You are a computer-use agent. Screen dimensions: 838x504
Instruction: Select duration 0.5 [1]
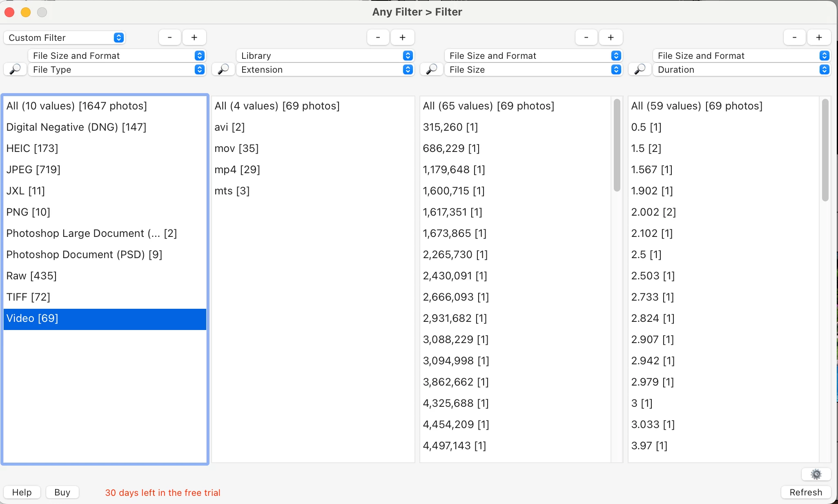point(724,127)
